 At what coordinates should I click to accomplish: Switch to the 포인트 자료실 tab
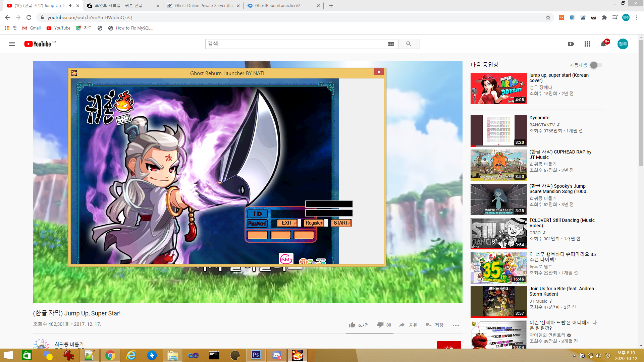pos(122,6)
